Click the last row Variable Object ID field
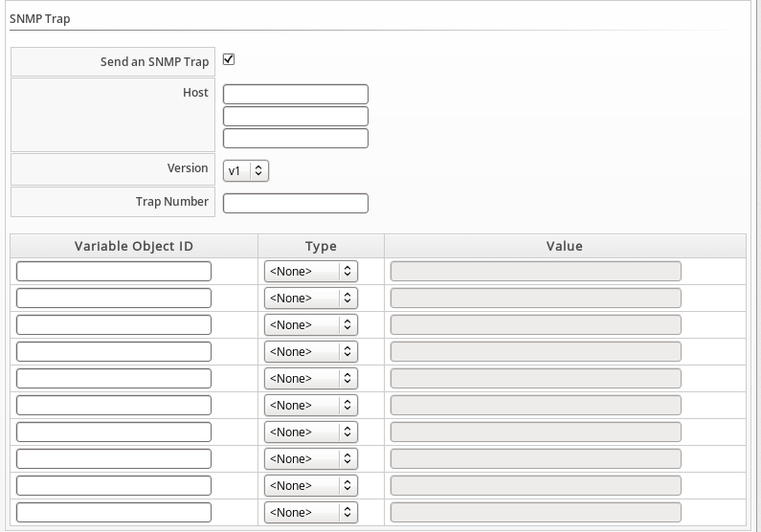 point(114,513)
